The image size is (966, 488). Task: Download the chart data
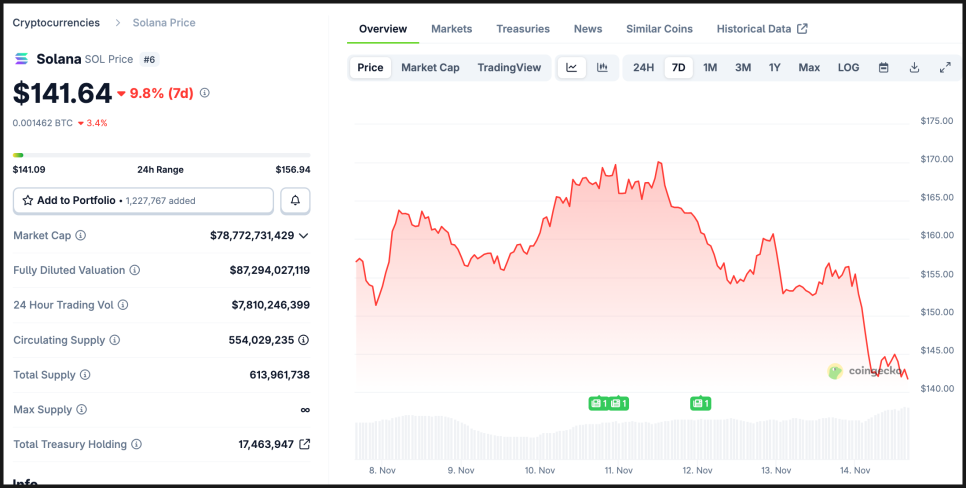(x=914, y=68)
